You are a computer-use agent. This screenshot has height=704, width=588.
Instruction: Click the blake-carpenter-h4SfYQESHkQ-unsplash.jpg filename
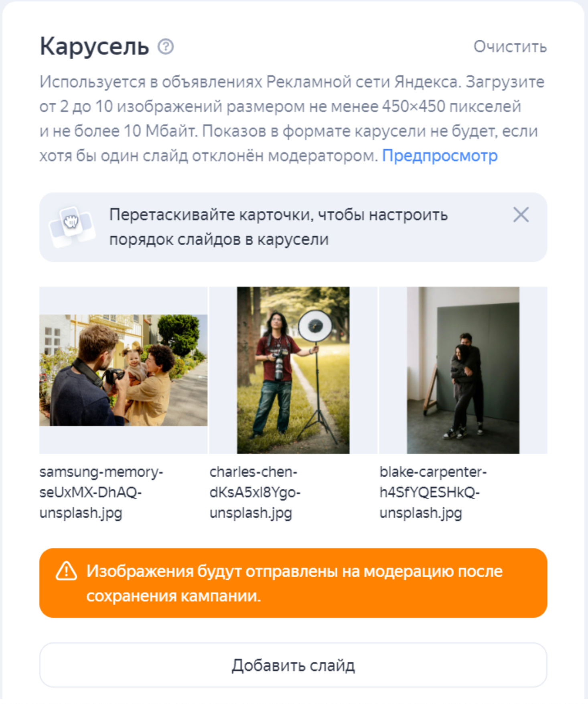click(433, 492)
